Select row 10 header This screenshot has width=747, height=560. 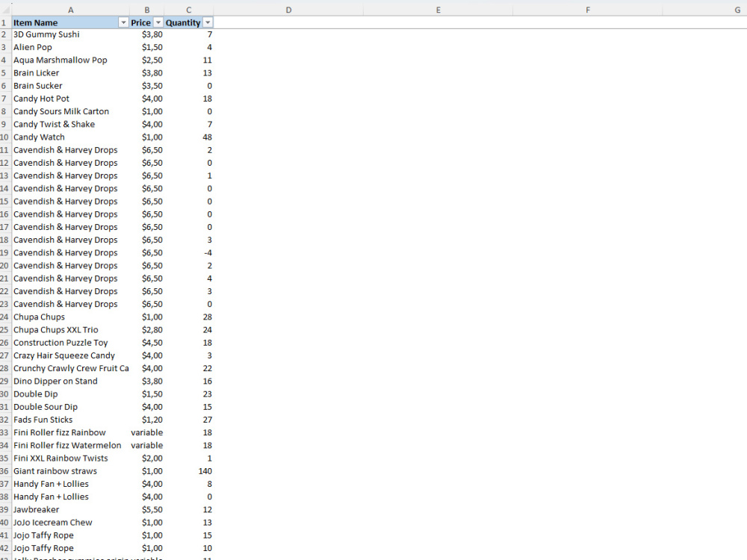coord(5,137)
